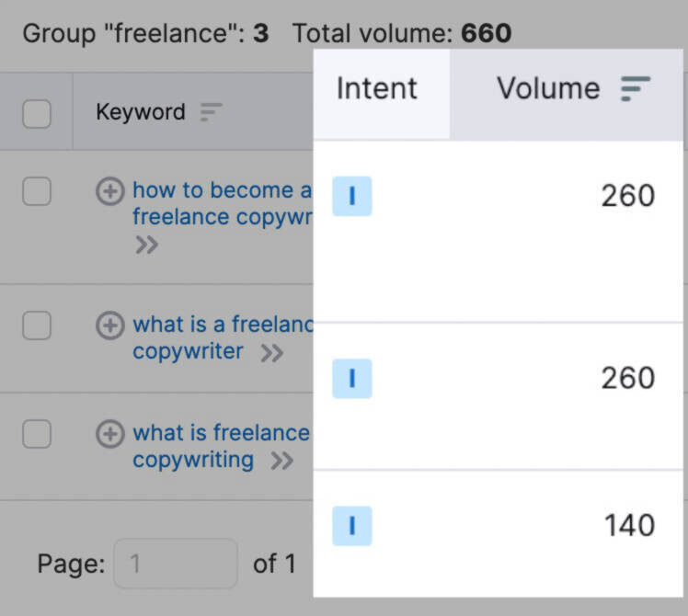
Task: Sort by the Keyword column sort icon
Action: 211,112
